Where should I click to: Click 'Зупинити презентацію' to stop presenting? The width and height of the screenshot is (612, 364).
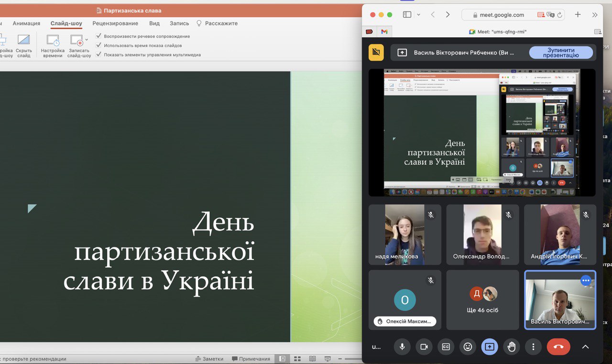(x=561, y=53)
